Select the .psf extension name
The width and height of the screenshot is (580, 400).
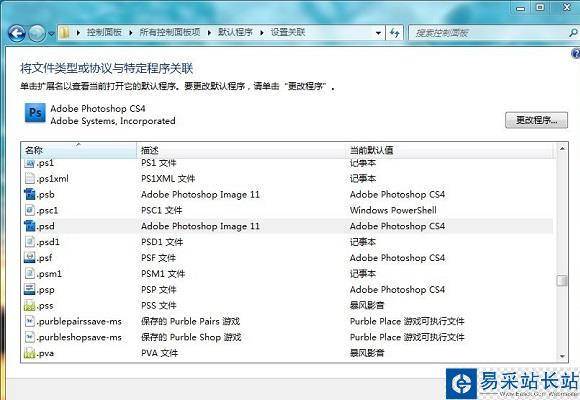point(44,258)
